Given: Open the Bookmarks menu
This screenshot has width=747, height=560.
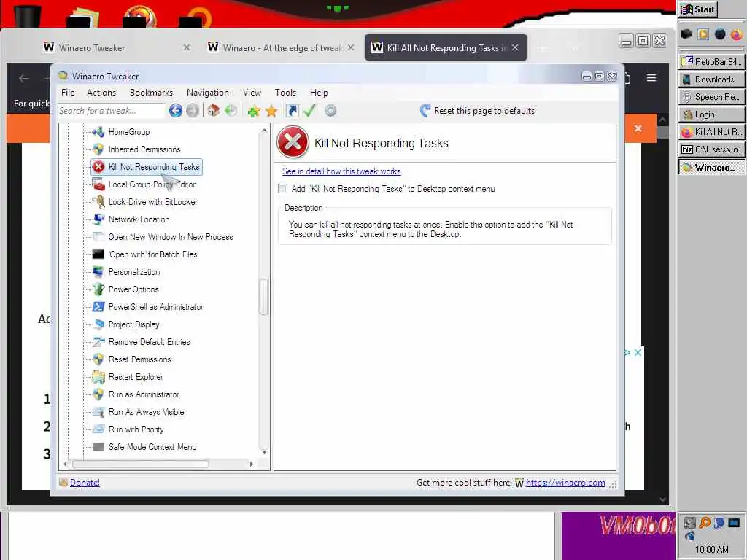Looking at the screenshot, I should (151, 93).
